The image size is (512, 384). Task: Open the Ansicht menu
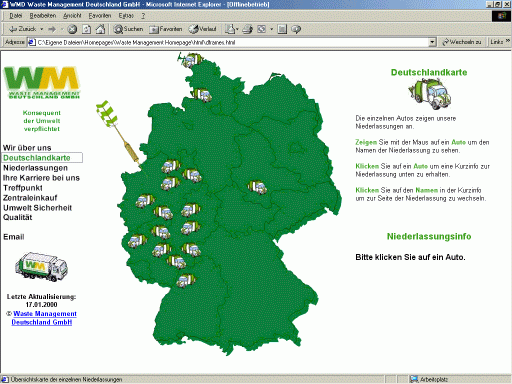tap(72, 16)
